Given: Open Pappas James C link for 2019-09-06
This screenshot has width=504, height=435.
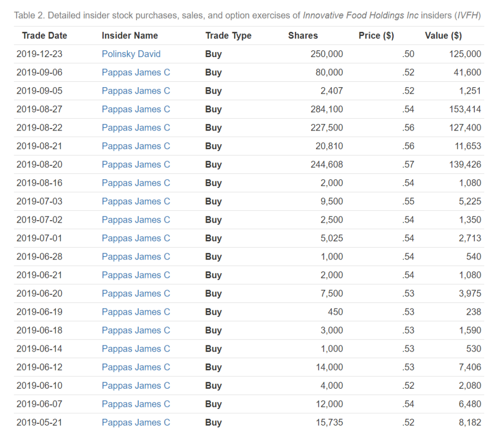Looking at the screenshot, I should [136, 72].
